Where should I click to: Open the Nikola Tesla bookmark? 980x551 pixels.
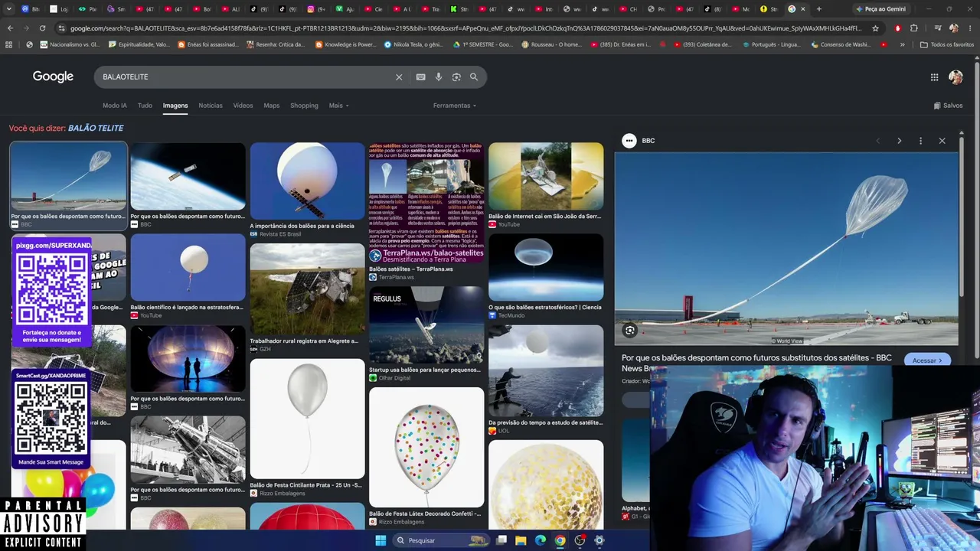point(414,44)
